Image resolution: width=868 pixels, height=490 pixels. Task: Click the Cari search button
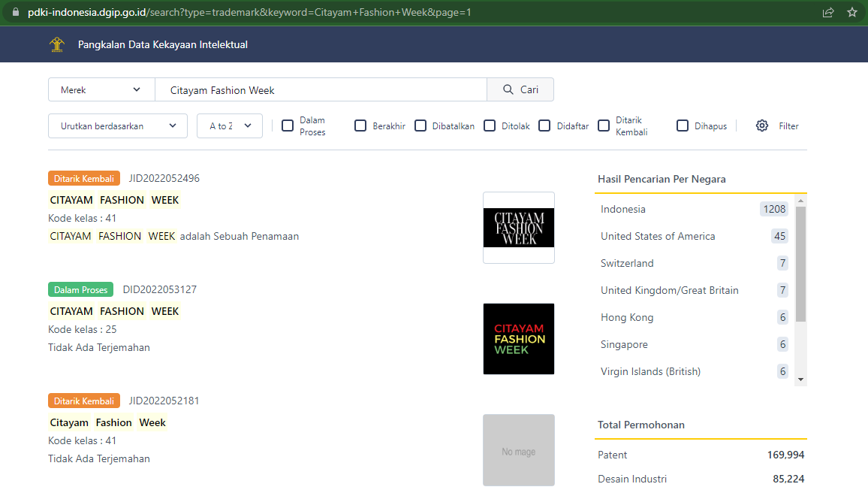pos(520,89)
